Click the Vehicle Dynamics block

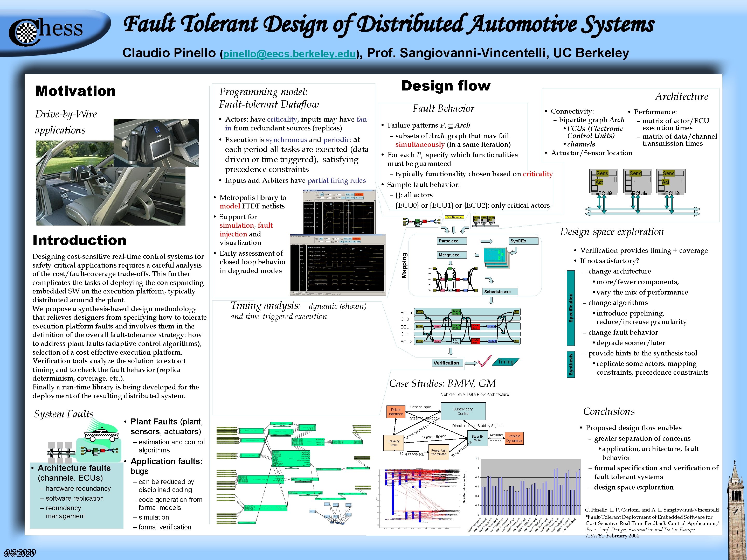514,438
